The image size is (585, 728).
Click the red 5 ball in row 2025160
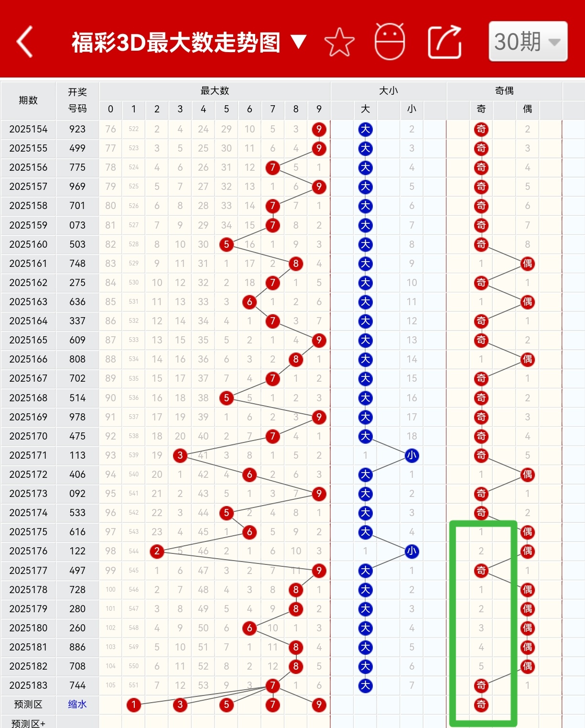227,244
